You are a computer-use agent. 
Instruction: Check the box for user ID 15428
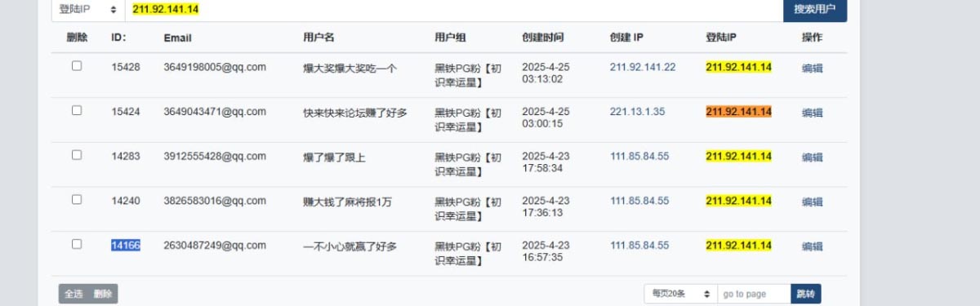point(77,66)
